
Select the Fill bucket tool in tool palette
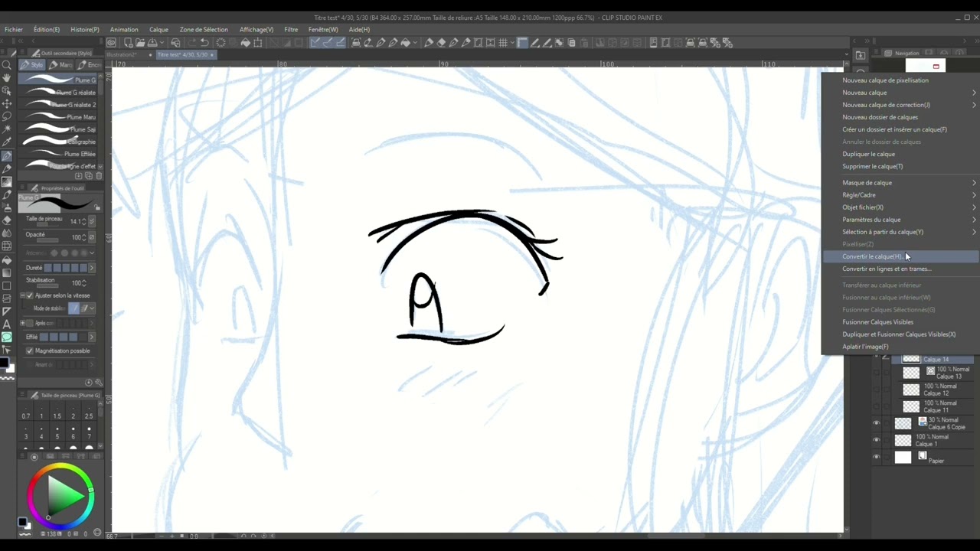(7, 259)
